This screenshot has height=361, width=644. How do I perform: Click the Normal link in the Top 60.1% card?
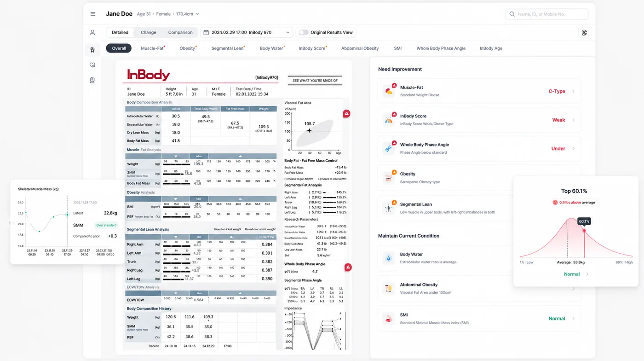(x=572, y=274)
